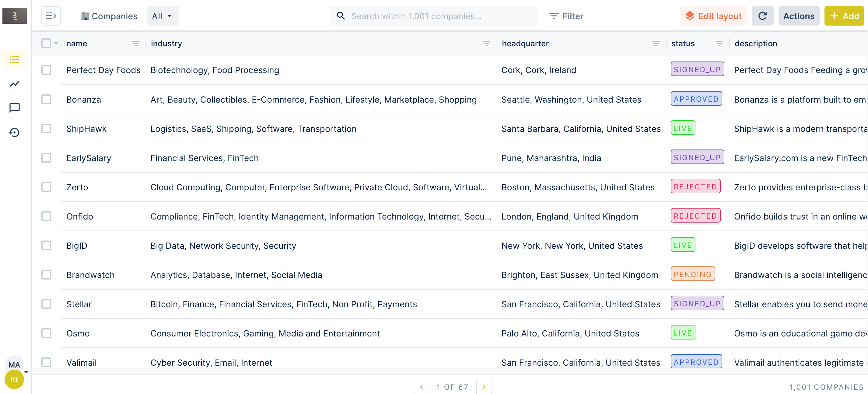Go to previous page arrow
The image size is (868, 394).
(422, 387)
